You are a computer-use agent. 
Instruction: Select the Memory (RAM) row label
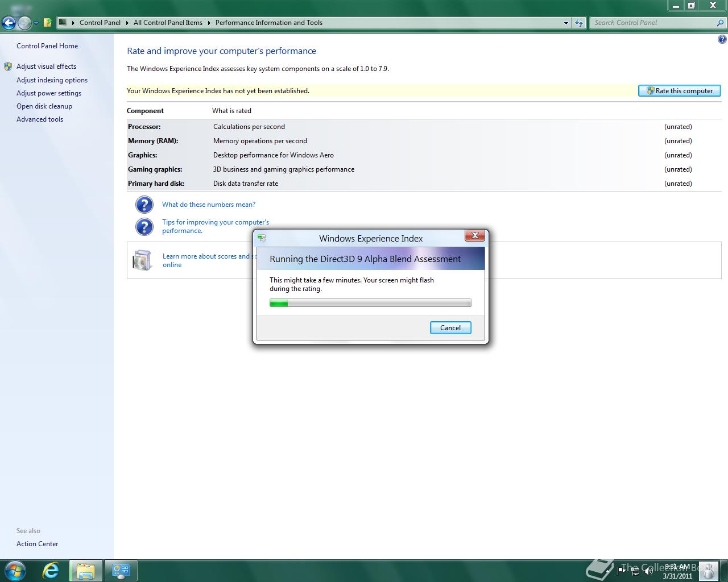(153, 141)
